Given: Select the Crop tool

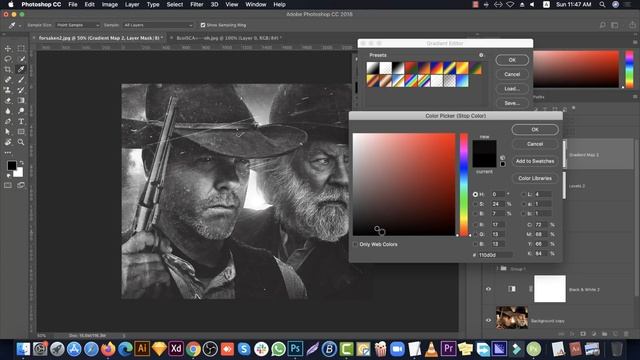Looking at the screenshot, I should [8, 69].
